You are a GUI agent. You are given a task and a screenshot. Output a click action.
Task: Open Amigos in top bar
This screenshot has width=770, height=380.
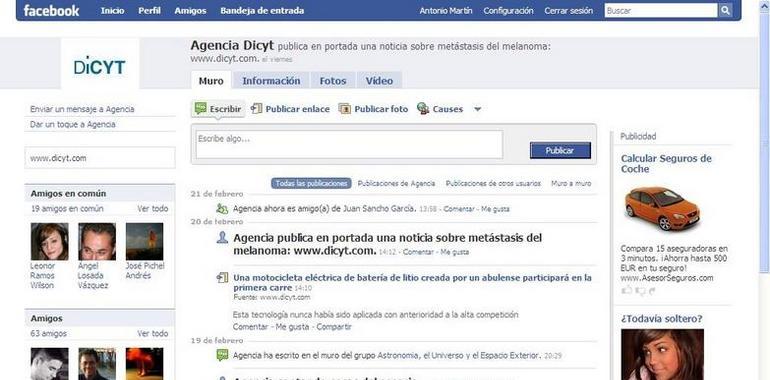[191, 10]
